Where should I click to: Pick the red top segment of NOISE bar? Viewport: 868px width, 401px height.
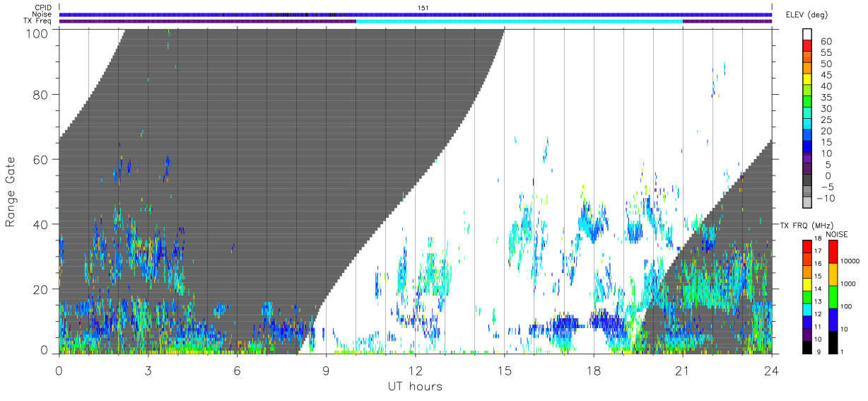coord(833,252)
